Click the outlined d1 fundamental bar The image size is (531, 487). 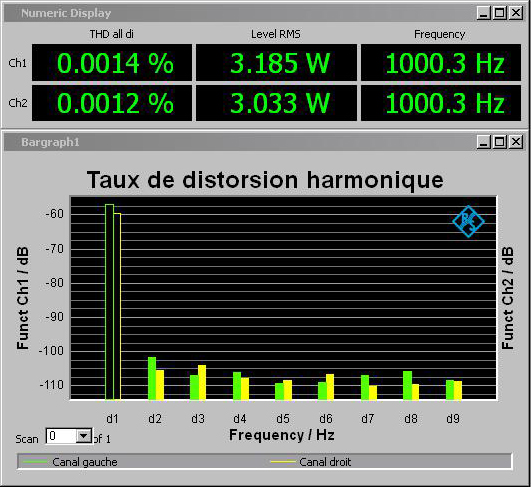coord(113,302)
